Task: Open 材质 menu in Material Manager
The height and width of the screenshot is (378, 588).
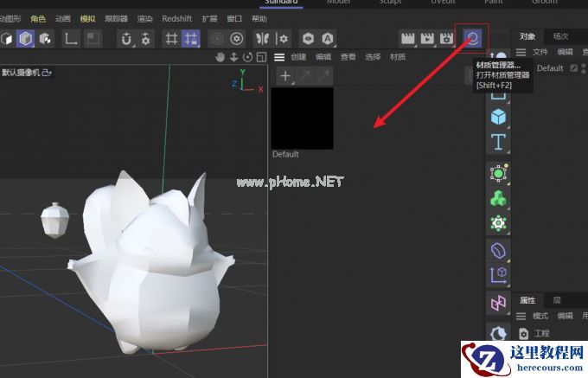Action: click(398, 57)
